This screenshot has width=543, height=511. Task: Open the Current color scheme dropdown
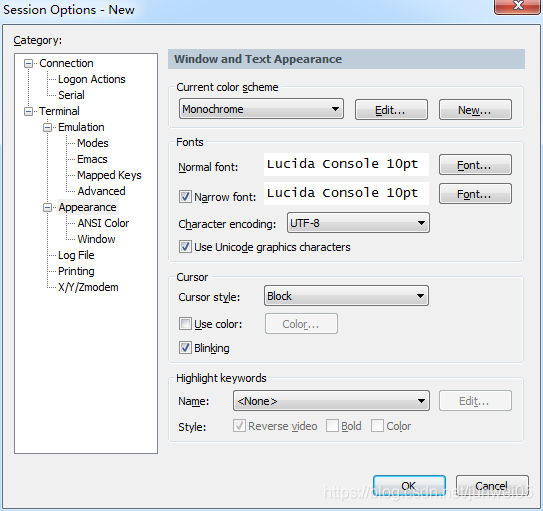(x=261, y=109)
